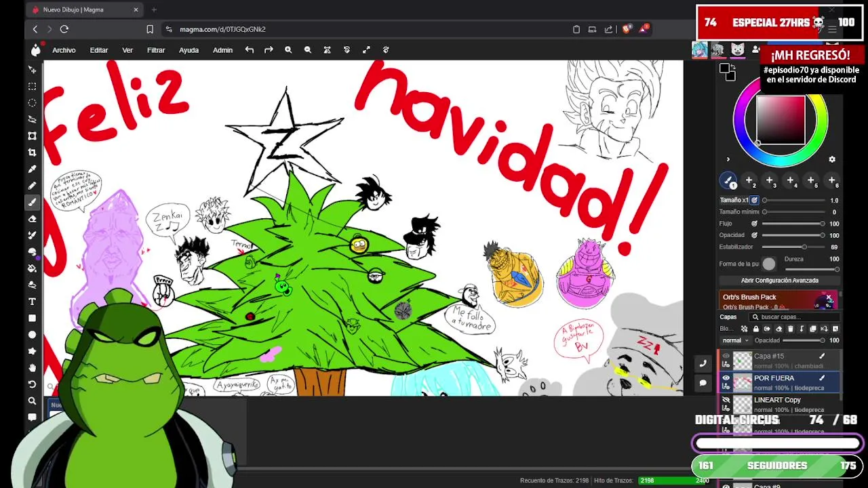
Task: Click Abrir Configuración Avanzada button
Action: coord(780,281)
